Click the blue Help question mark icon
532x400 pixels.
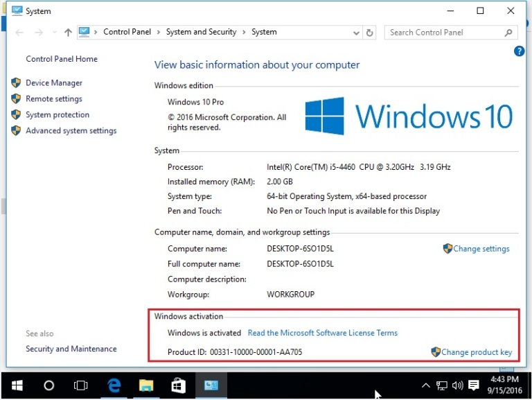[519, 51]
